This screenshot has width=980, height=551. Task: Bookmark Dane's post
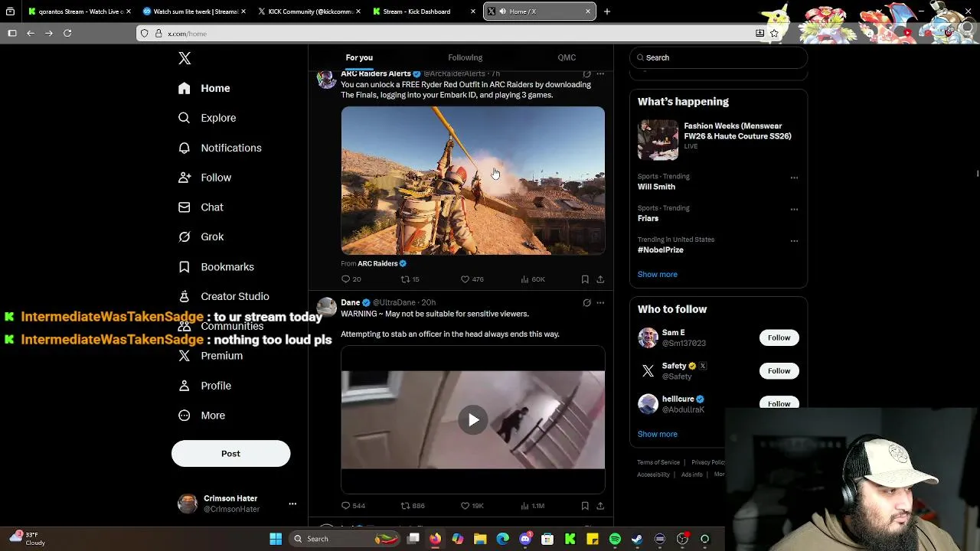585,506
